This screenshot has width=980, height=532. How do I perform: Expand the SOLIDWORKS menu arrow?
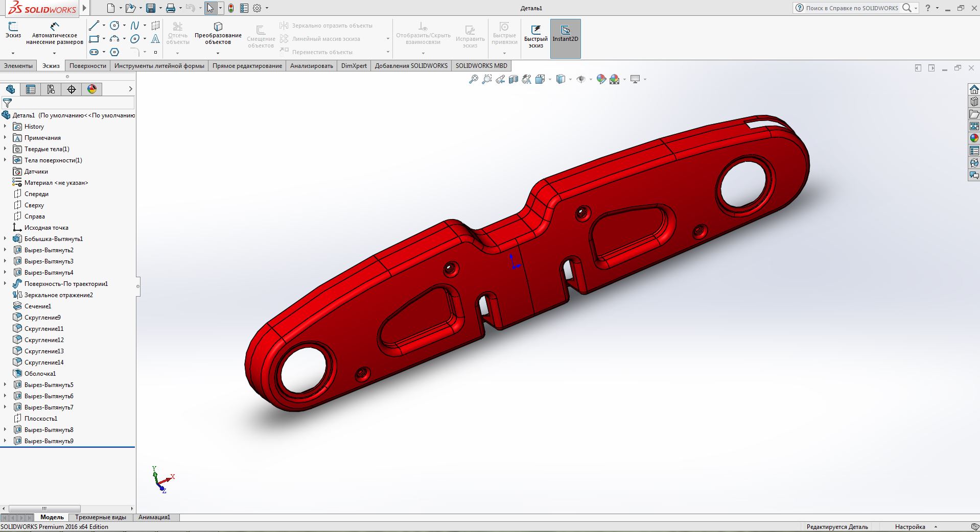(x=85, y=8)
